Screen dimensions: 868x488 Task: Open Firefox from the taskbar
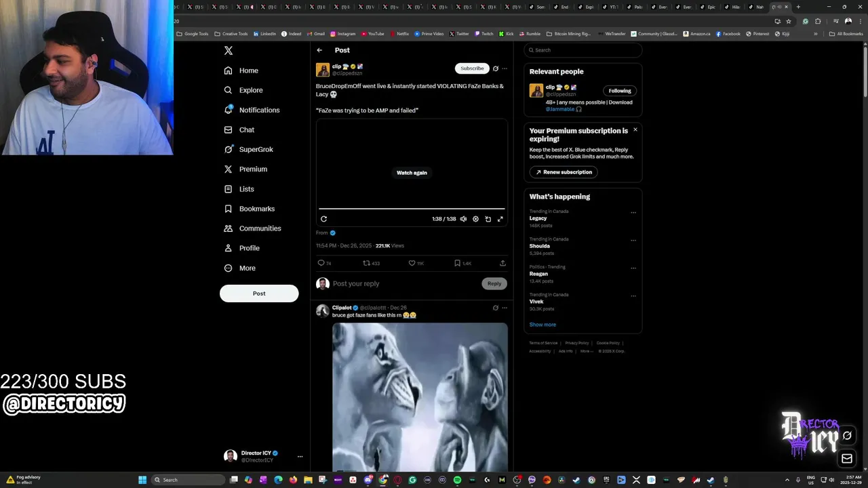pyautogui.click(x=293, y=480)
